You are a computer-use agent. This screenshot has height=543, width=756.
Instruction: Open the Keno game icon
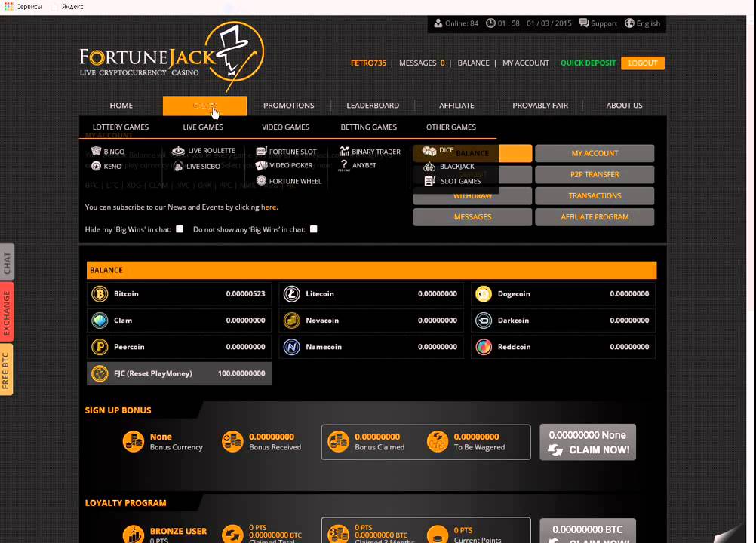pyautogui.click(x=97, y=166)
